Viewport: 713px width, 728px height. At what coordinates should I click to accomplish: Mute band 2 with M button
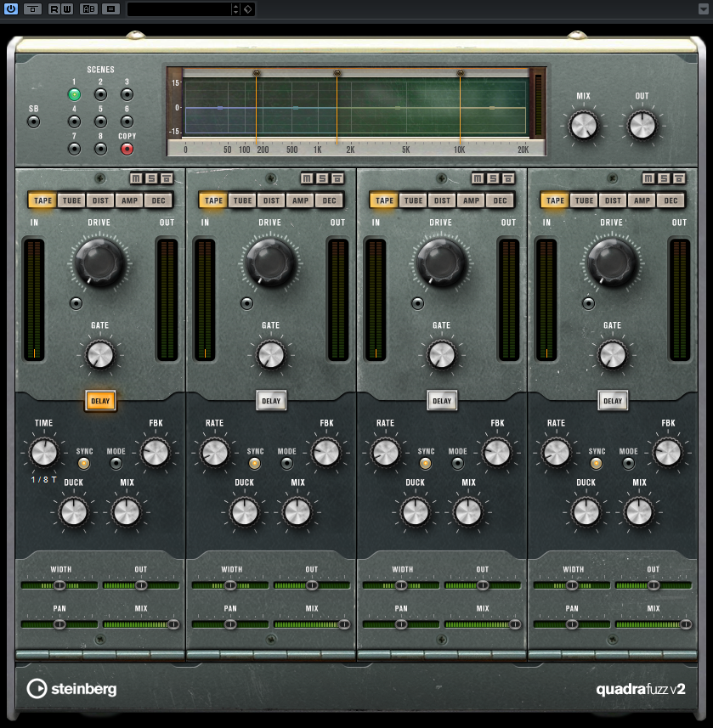tap(307, 178)
